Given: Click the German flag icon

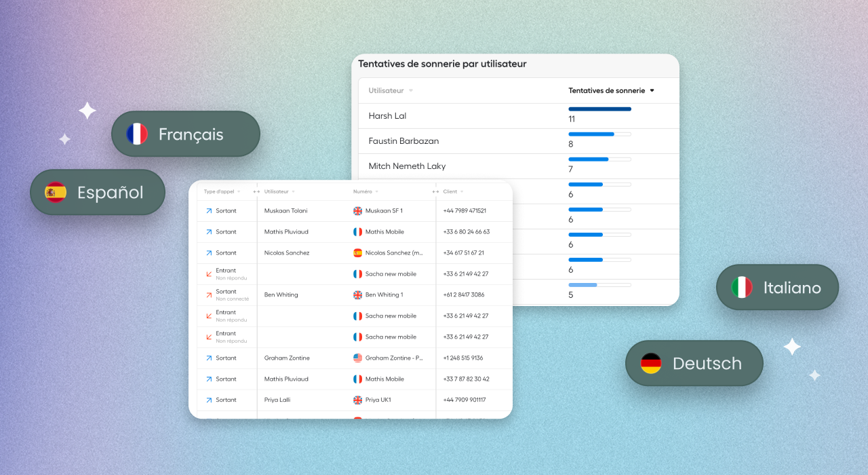Looking at the screenshot, I should (x=651, y=363).
